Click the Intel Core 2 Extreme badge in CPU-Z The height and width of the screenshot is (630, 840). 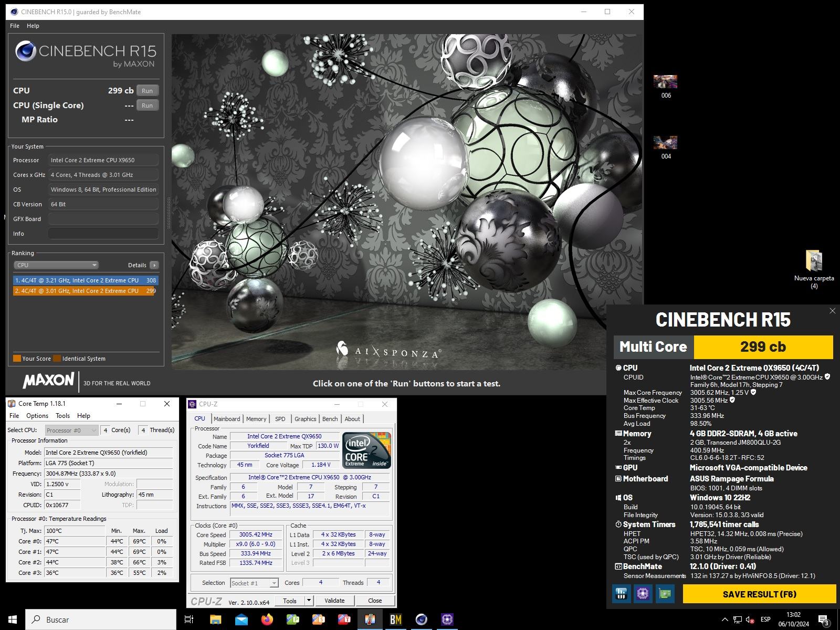point(366,450)
